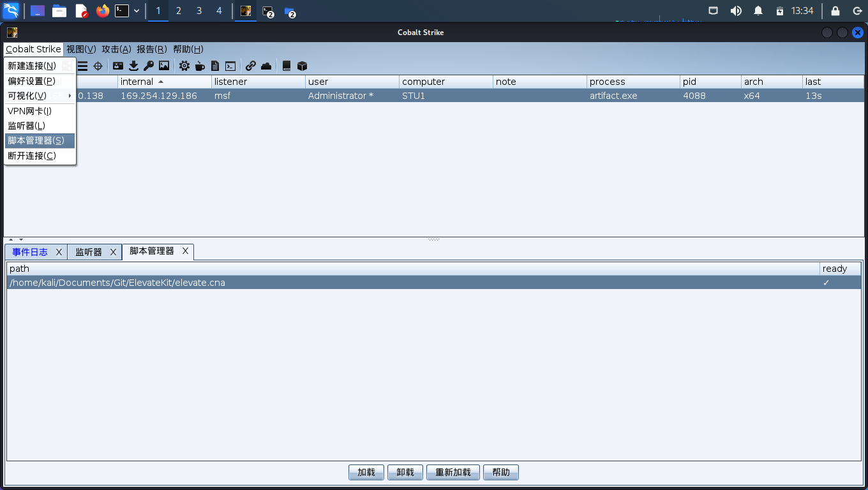
Task: Switch to workspace 2
Action: tap(179, 11)
